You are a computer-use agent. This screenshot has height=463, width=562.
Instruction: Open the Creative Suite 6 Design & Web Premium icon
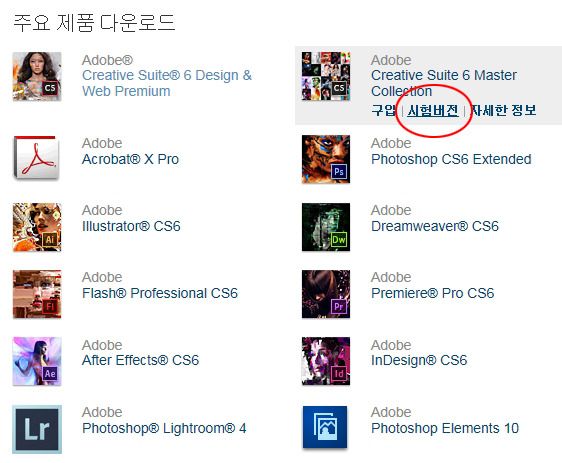coord(37,76)
